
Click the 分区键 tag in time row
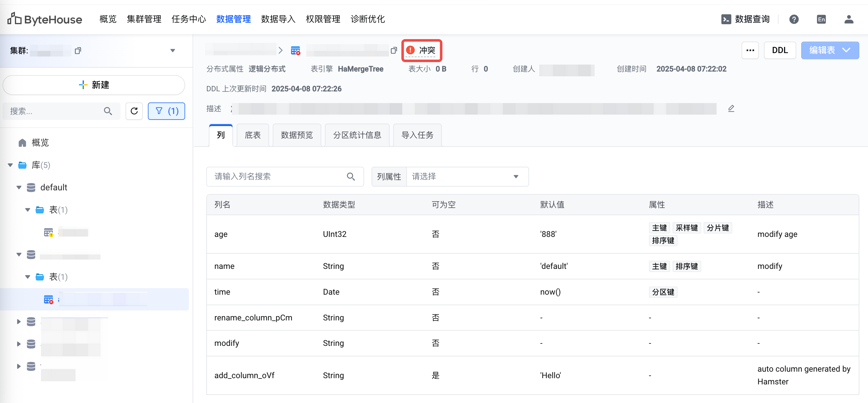pyautogui.click(x=663, y=292)
